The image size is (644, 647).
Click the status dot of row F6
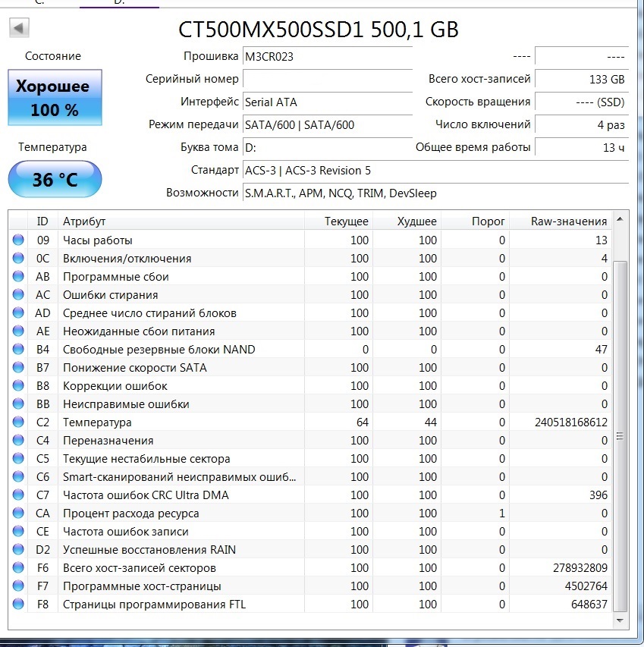[18, 567]
